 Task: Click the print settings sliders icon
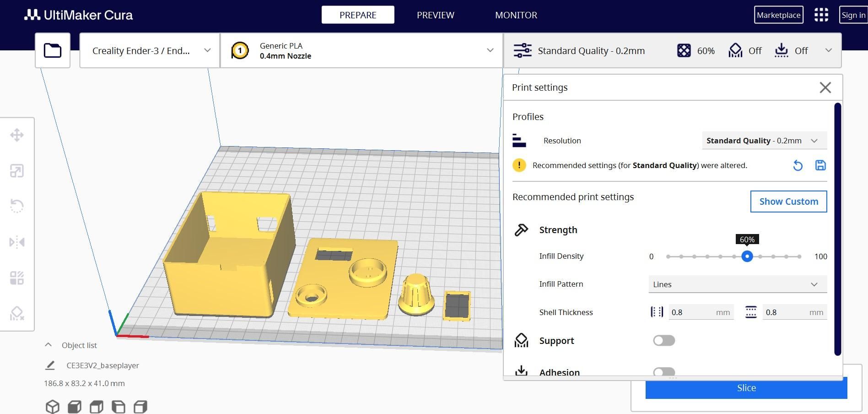(523, 50)
